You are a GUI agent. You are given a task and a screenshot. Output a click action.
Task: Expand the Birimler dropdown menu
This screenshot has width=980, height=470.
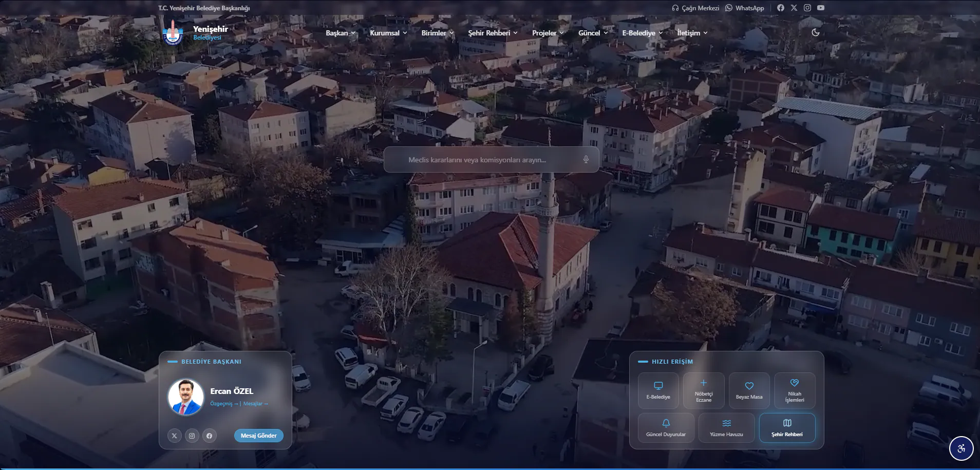pos(438,33)
